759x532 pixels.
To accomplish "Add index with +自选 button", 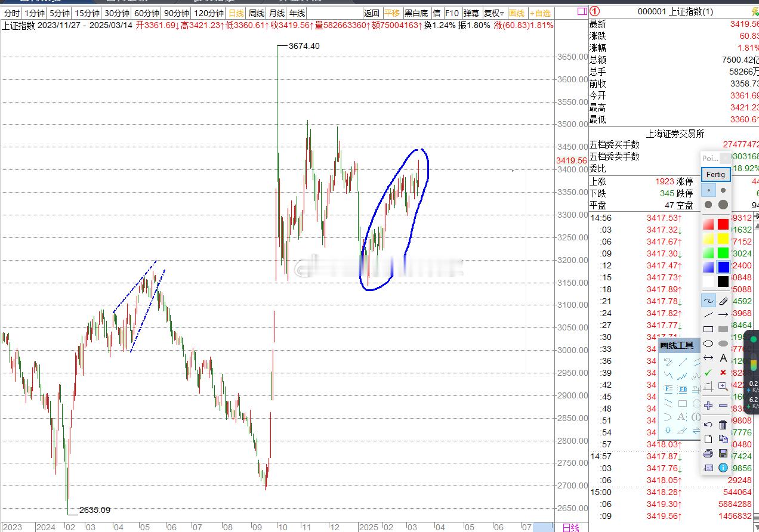I will (x=540, y=13).
